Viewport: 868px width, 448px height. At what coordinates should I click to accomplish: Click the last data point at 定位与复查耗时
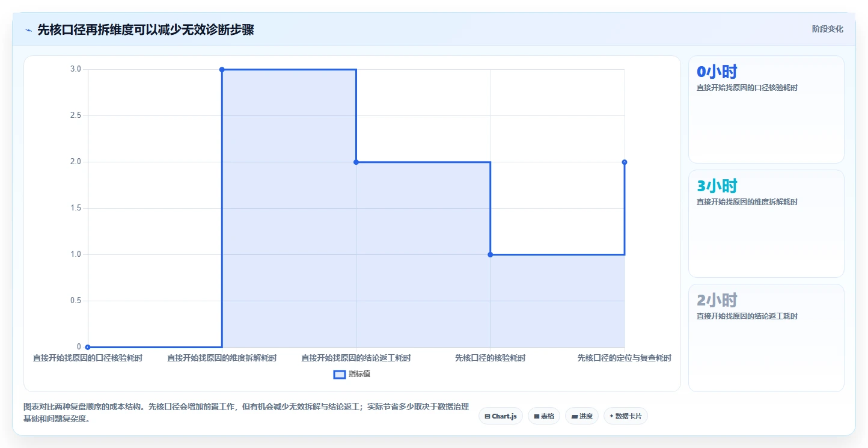(625, 162)
